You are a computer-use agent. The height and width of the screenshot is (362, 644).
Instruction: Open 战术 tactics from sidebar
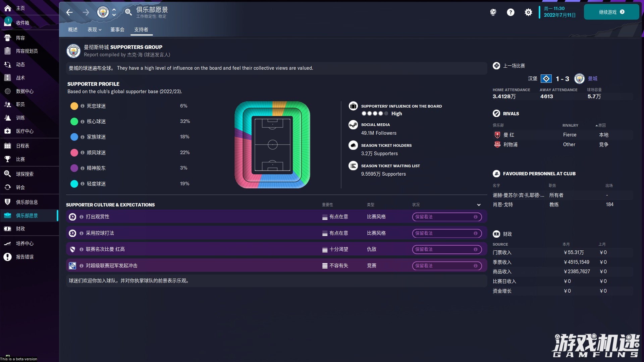pos(20,78)
